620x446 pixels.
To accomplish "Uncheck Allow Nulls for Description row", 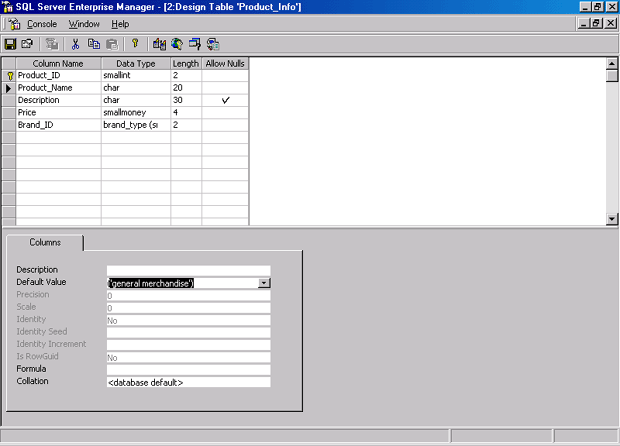I will [x=225, y=100].
